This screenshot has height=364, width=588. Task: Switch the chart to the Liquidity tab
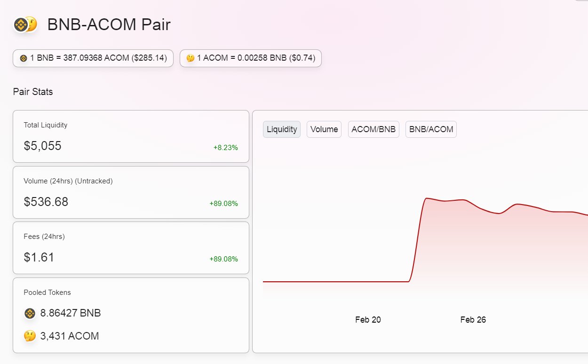282,129
